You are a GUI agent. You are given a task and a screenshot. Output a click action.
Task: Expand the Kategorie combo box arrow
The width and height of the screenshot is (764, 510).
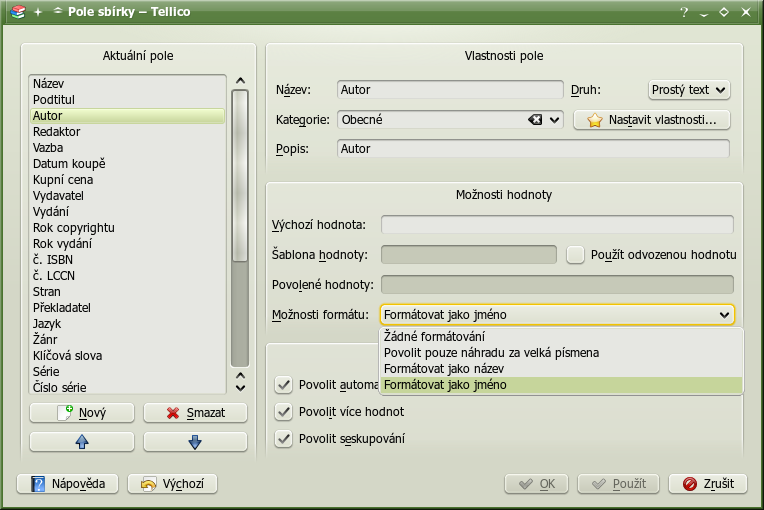pos(554,120)
